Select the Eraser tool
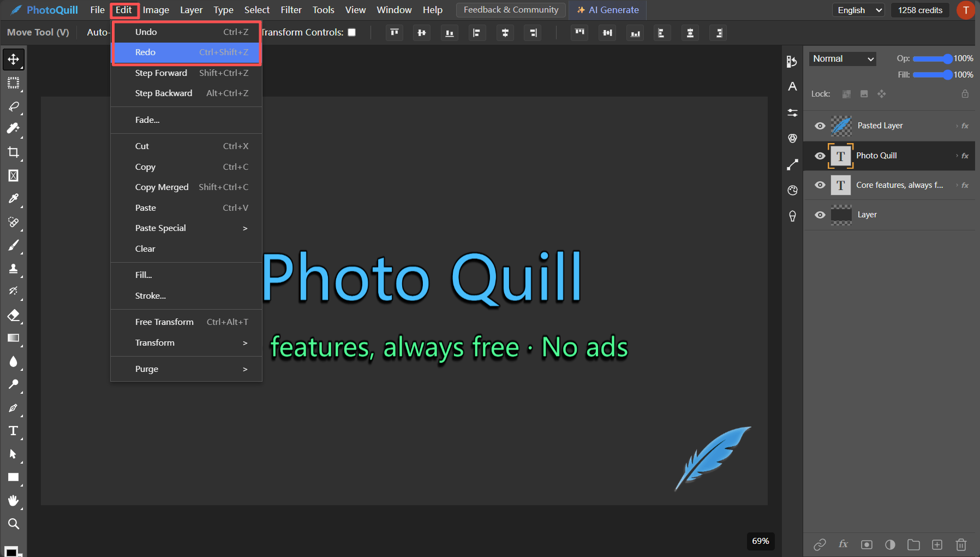Screen dimensions: 980x557 coord(13,315)
